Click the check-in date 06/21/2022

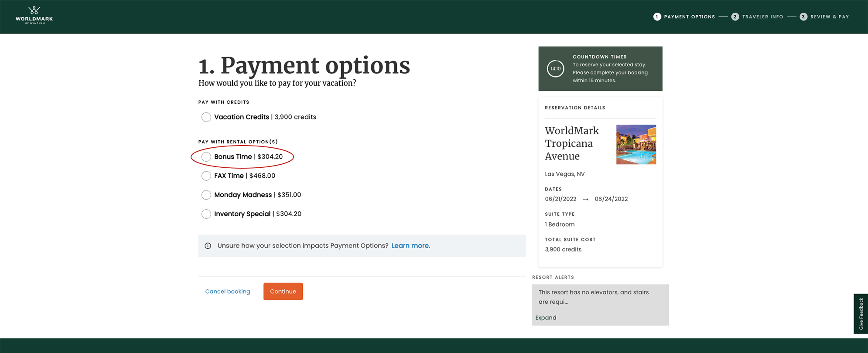point(560,199)
